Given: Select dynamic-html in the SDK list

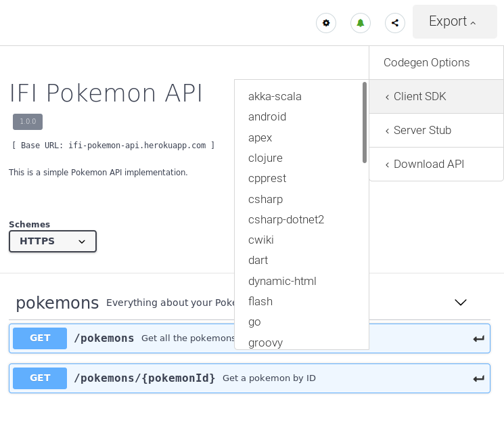Looking at the screenshot, I should click(282, 281).
